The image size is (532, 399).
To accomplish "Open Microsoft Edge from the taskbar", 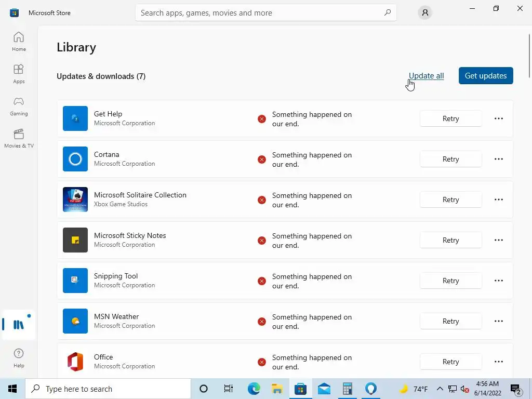I will tap(254, 389).
